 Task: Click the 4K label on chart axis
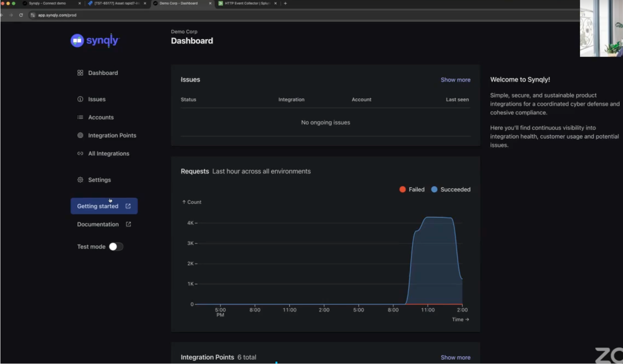[191, 223]
